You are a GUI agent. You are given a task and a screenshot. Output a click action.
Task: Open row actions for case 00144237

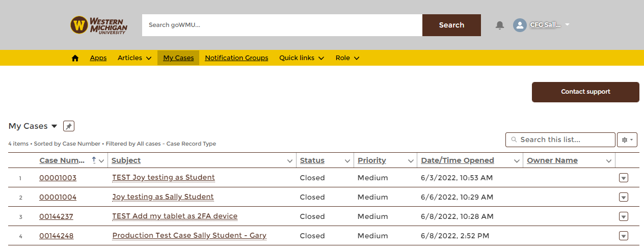[624, 216]
